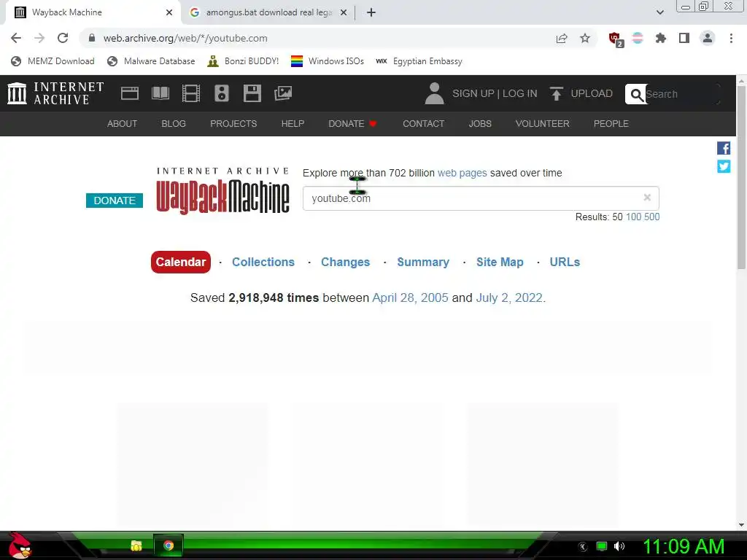Close the amongus.bat Google tab

click(x=344, y=12)
